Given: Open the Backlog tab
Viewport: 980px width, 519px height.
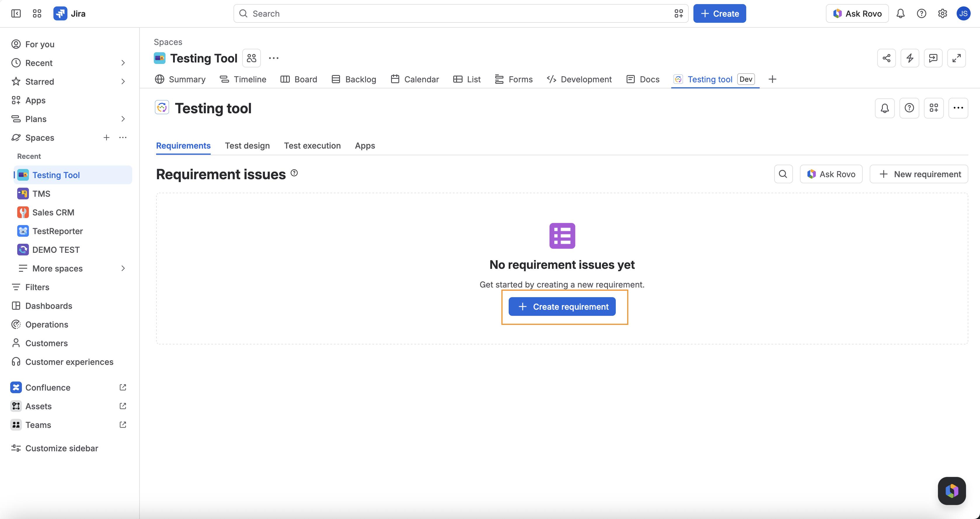Looking at the screenshot, I should [353, 79].
